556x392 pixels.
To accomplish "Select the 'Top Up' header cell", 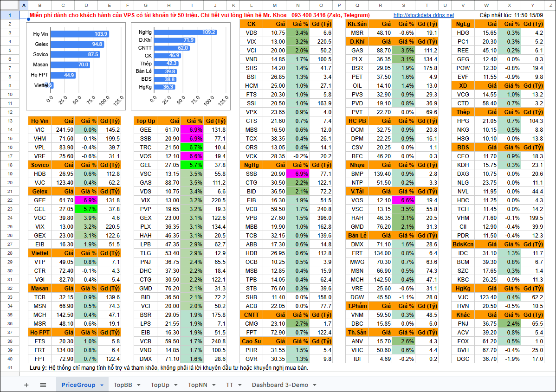I will [x=145, y=121].
